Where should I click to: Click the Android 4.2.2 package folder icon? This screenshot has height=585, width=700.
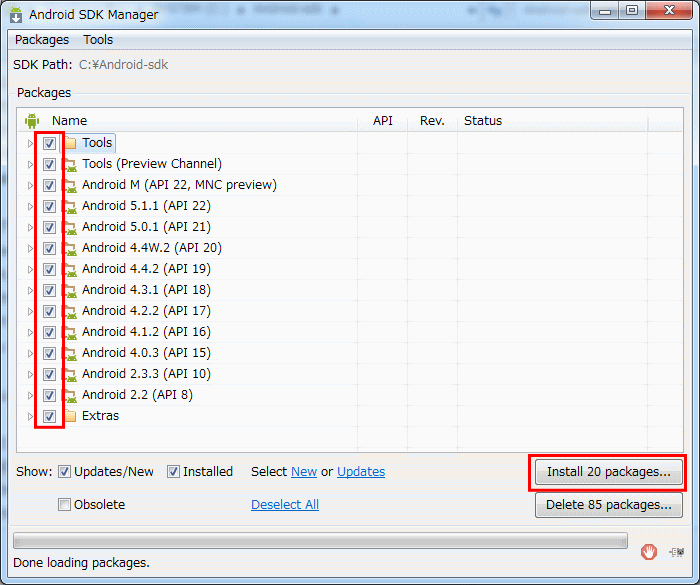pos(71,311)
